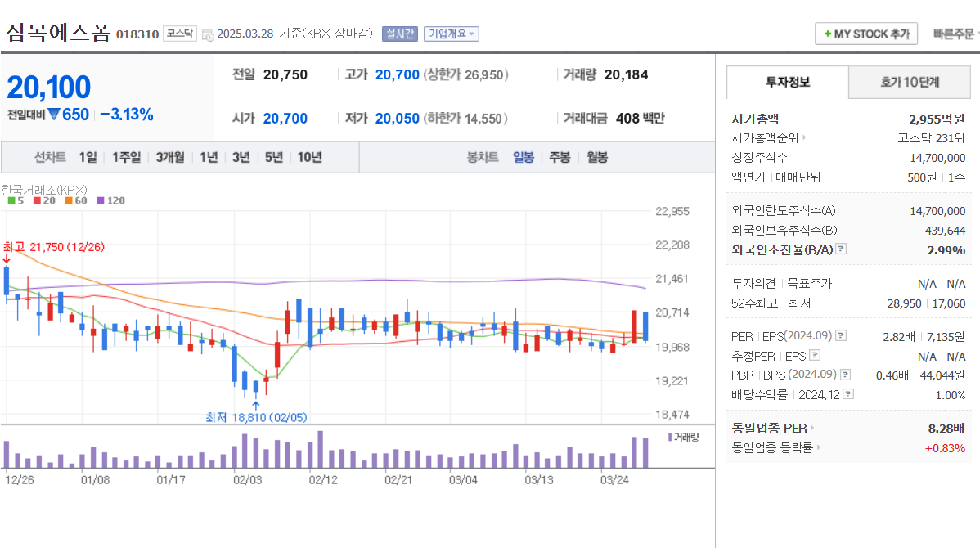The height and width of the screenshot is (548, 980).
Task: Select the 일봉 daily candle chart
Action: pyautogui.click(x=524, y=157)
